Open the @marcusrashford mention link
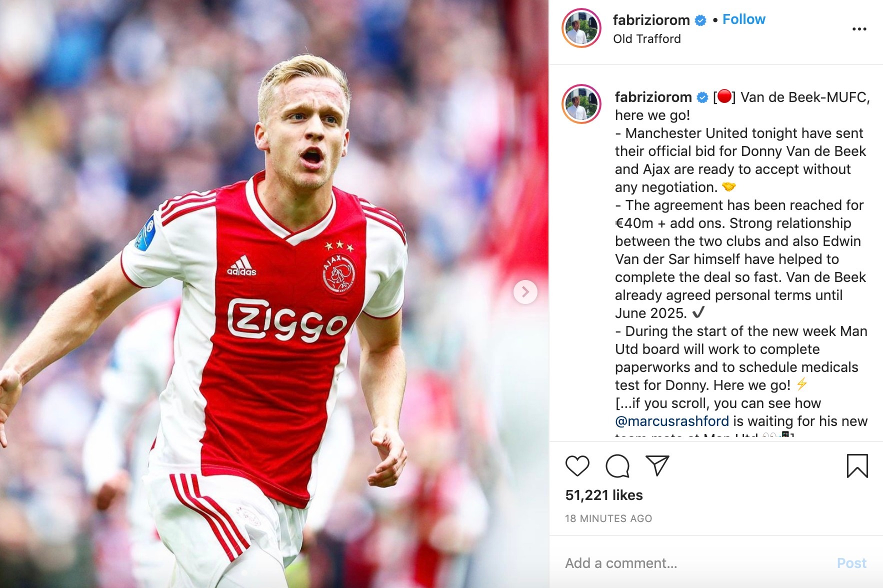This screenshot has height=588, width=883. pyautogui.click(x=671, y=421)
